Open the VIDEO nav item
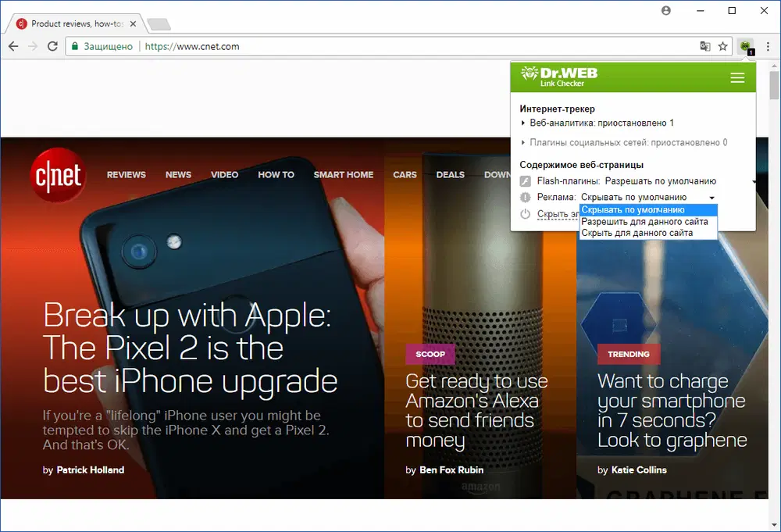The width and height of the screenshot is (781, 532). pyautogui.click(x=225, y=175)
